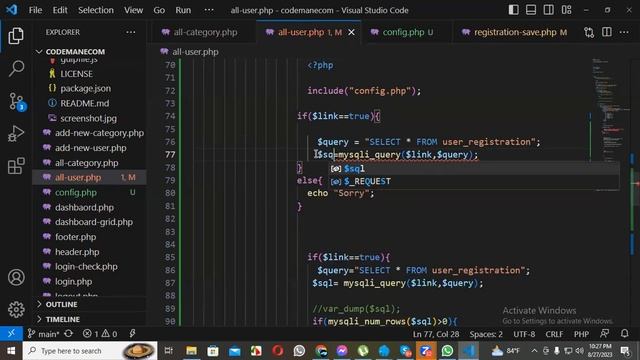Screen dimensions: 640x360
Task: Choose $_REQUEST from the autocomplete suggestions
Action: point(474,181)
